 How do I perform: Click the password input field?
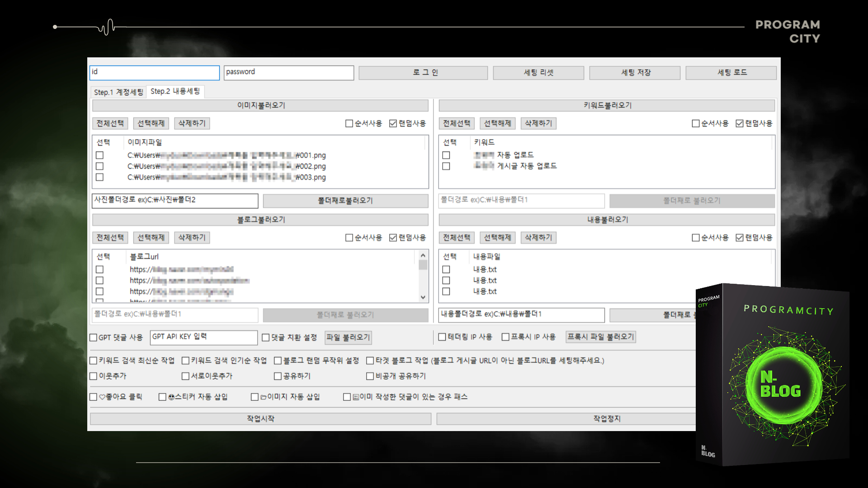[x=288, y=72]
